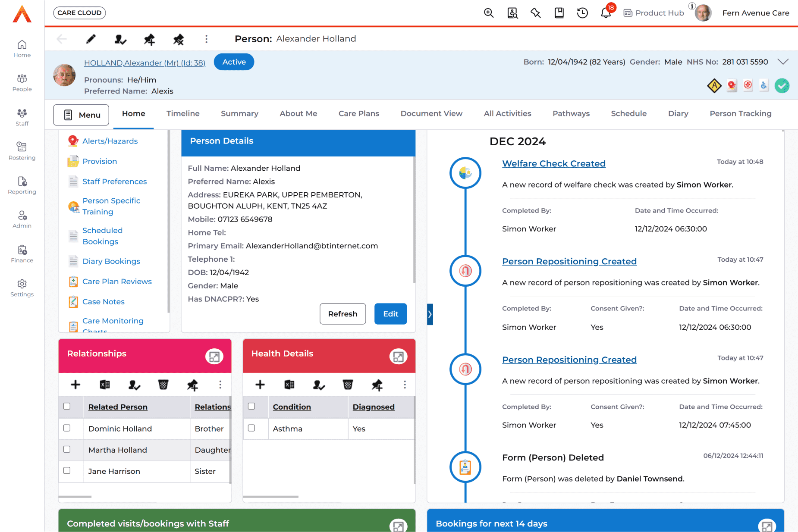Click the Refresh button in Person Details
798x532 pixels.
point(342,314)
